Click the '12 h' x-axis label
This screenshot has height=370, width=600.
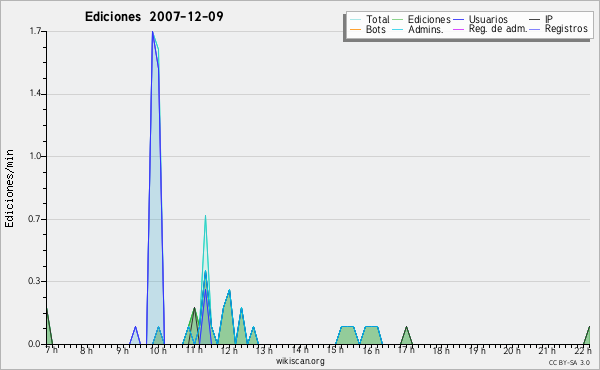click(x=229, y=350)
